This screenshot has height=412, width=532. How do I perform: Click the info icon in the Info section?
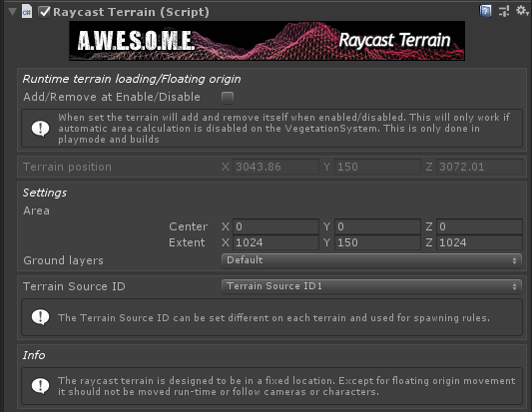click(x=40, y=386)
